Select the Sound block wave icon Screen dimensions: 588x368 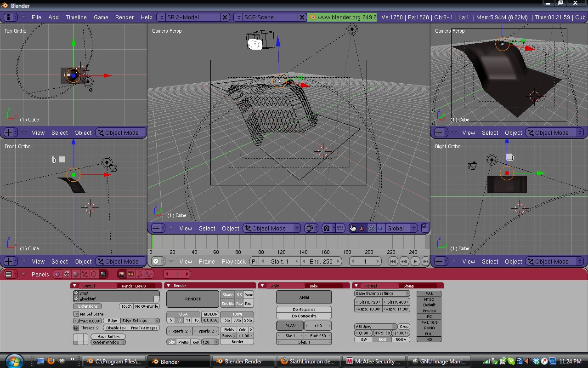[x=149, y=274]
